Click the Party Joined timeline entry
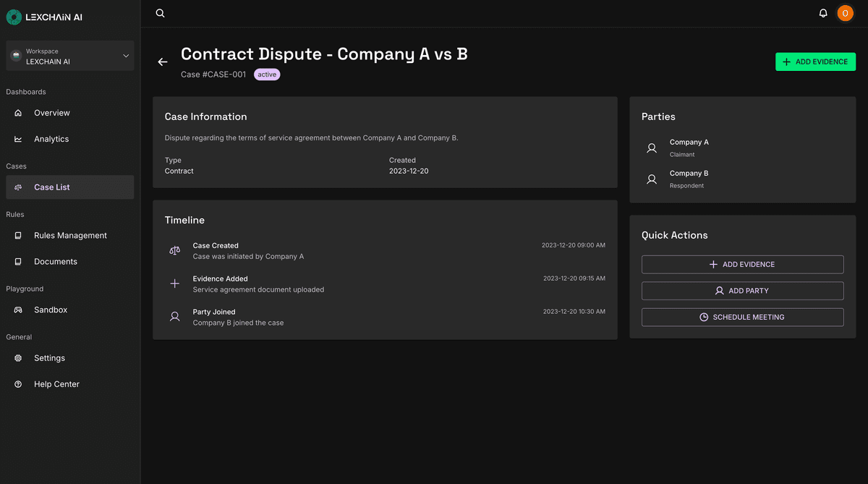The width and height of the screenshot is (868, 484). 385,317
